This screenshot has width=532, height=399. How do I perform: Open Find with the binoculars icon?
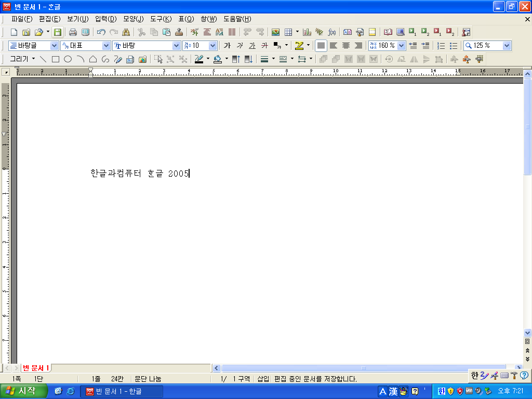[x=126, y=32]
